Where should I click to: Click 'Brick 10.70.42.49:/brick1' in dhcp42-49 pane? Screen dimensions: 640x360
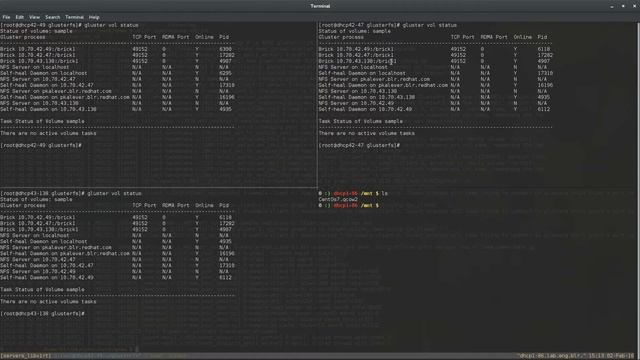(38, 49)
